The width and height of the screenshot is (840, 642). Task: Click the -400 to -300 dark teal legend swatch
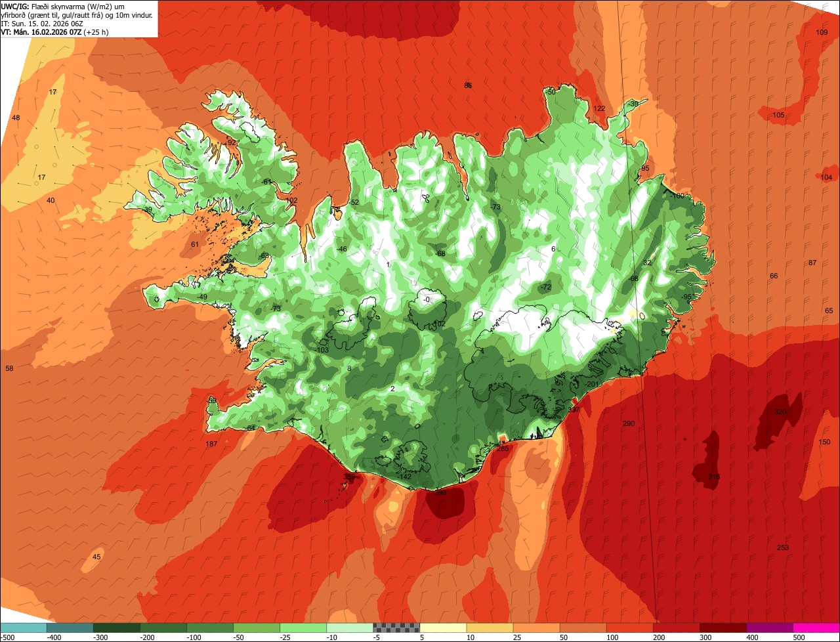tap(70, 628)
